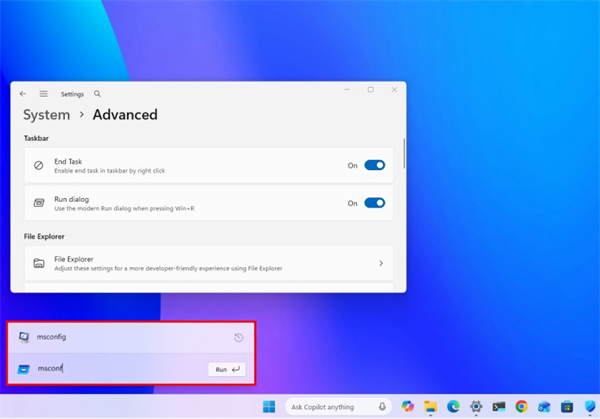The width and height of the screenshot is (600, 419).
Task: Navigate to the System breadcrumb
Action: [x=47, y=115]
